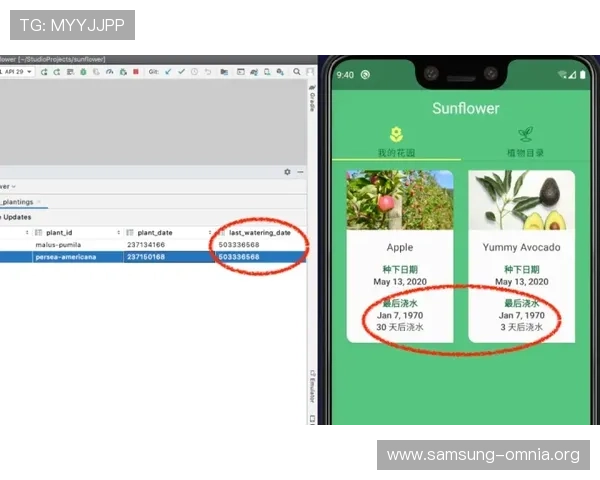The height and width of the screenshot is (480, 600).
Task: Open Project Structure folder icon
Action: pos(224,72)
